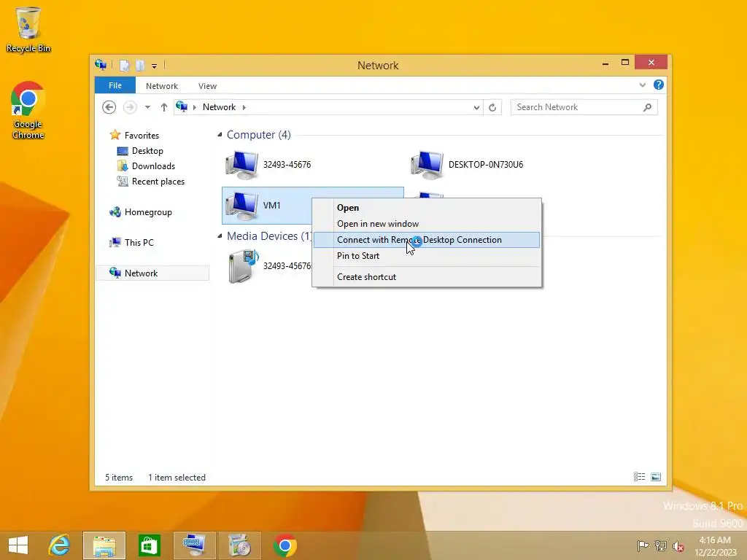Open the taskbar keyboard monitor app
This screenshot has width=747, height=560.
194,545
